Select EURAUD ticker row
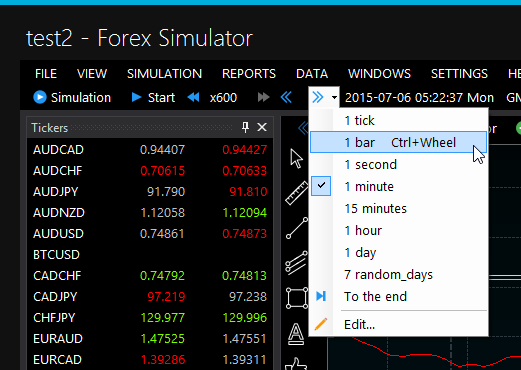The height and width of the screenshot is (370, 521). 150,339
